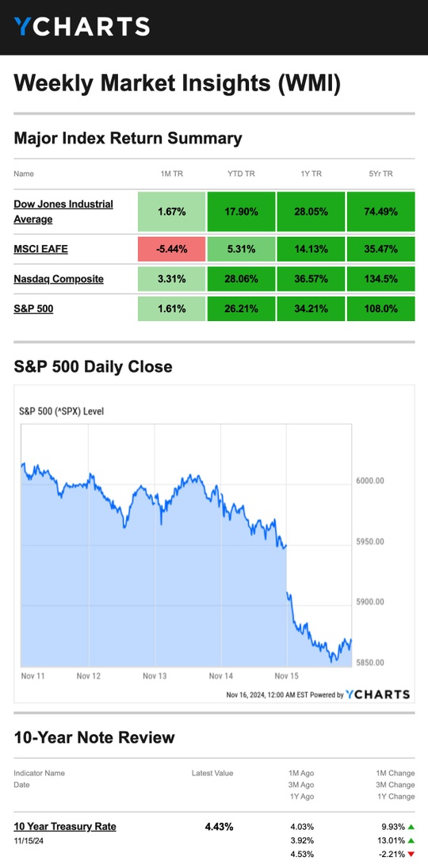Open the S&P 500 index link
Viewport: 428px width, 868px height.
pos(34,309)
